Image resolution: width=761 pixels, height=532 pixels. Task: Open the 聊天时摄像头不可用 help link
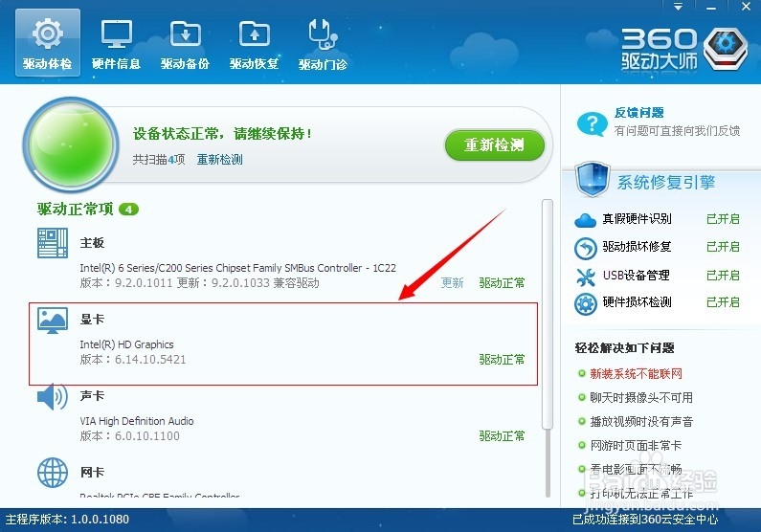(x=640, y=398)
